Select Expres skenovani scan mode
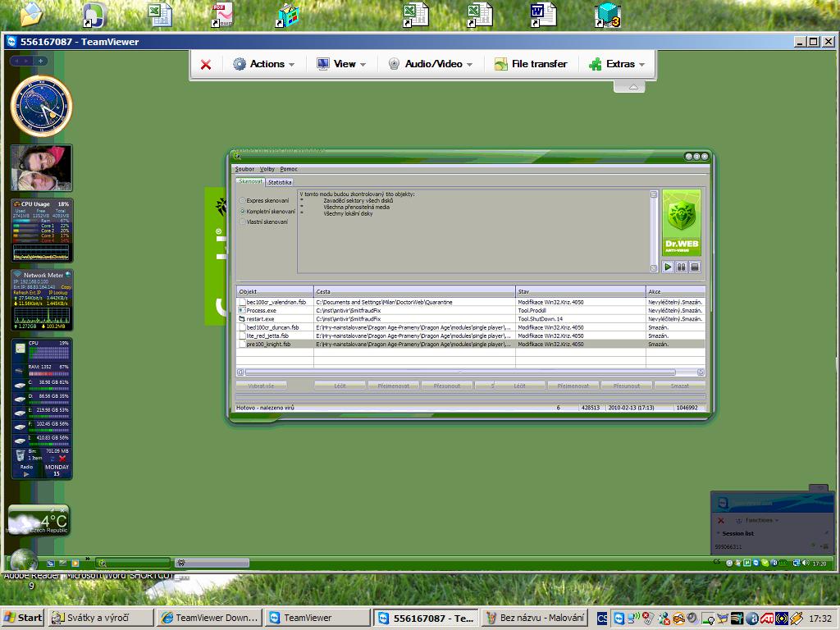Image resolution: width=840 pixels, height=630 pixels. 242,200
